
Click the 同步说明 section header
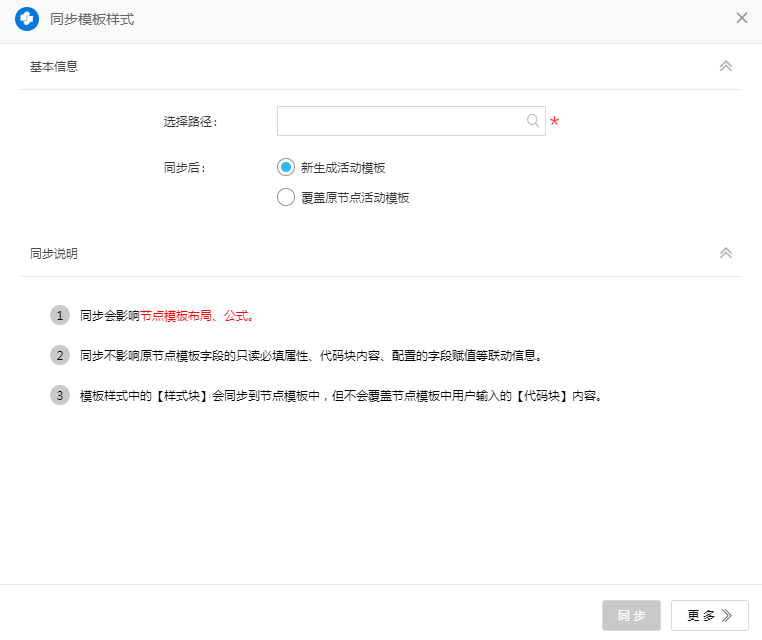coord(54,254)
